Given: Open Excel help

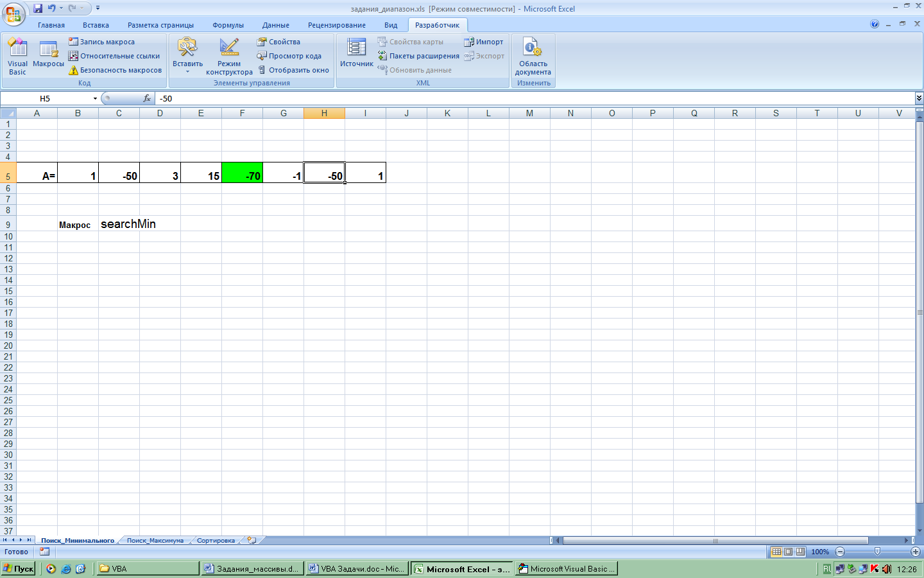Looking at the screenshot, I should [875, 24].
